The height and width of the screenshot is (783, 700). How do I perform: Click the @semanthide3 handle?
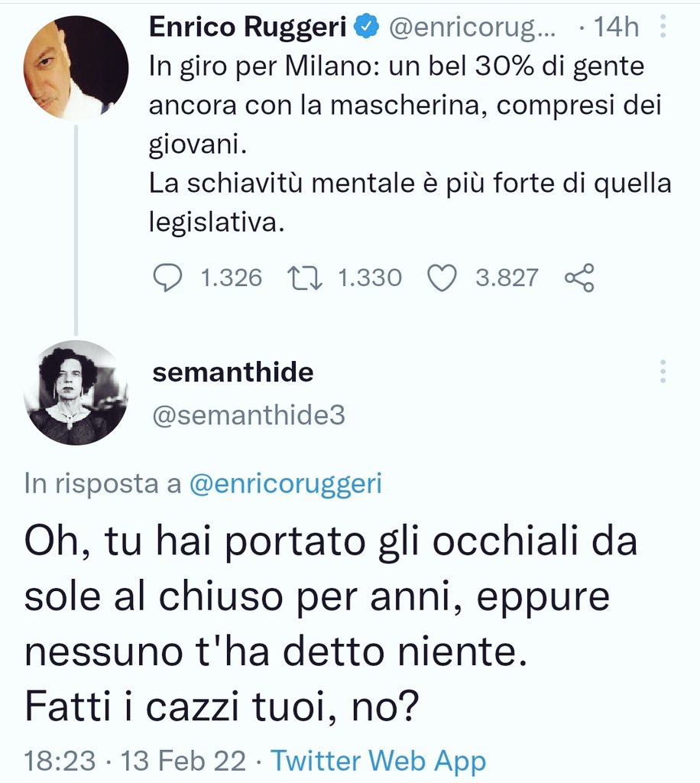pyautogui.click(x=248, y=414)
